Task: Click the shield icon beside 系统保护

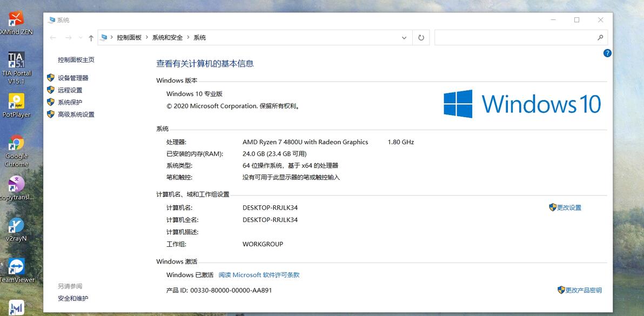Action: point(51,102)
